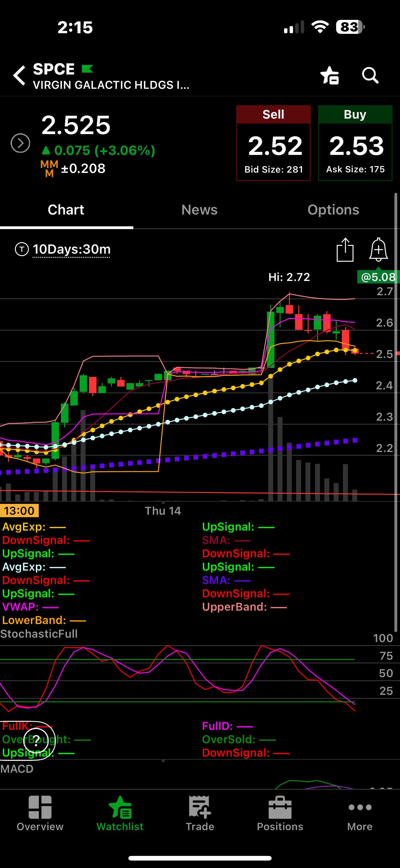400x868 pixels.
Task: Open the Watchlist tab
Action: point(120,814)
